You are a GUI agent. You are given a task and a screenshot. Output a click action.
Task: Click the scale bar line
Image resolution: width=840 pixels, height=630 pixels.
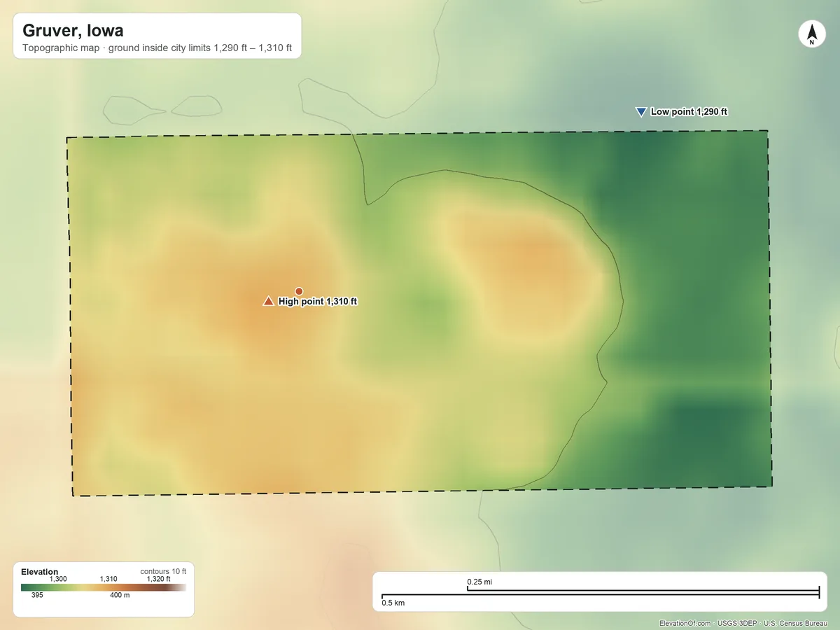(600, 594)
